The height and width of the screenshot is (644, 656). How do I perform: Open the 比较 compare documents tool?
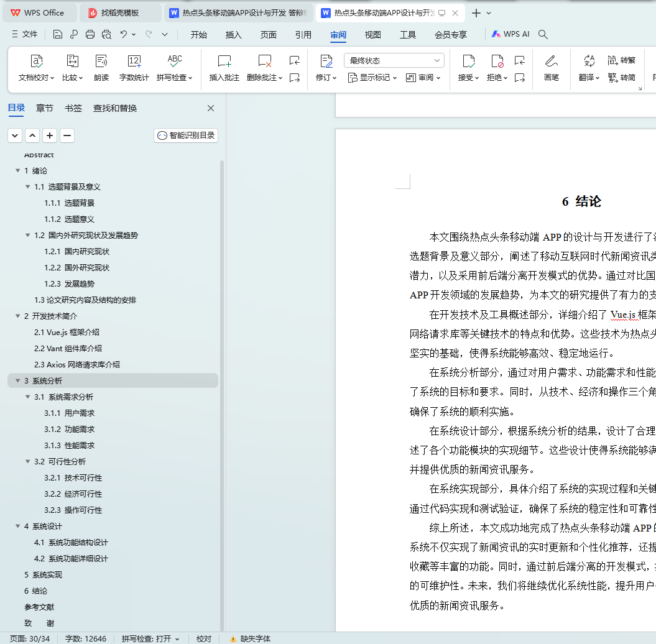(x=72, y=68)
